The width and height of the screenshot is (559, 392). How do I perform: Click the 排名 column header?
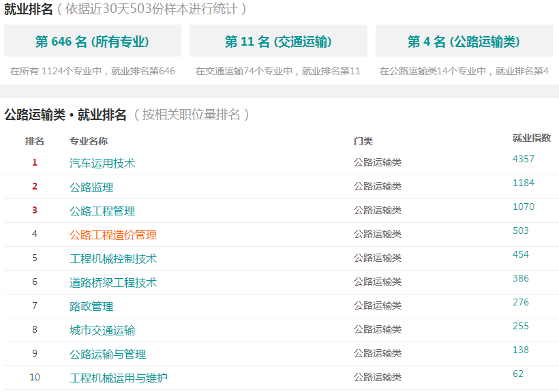(x=35, y=141)
